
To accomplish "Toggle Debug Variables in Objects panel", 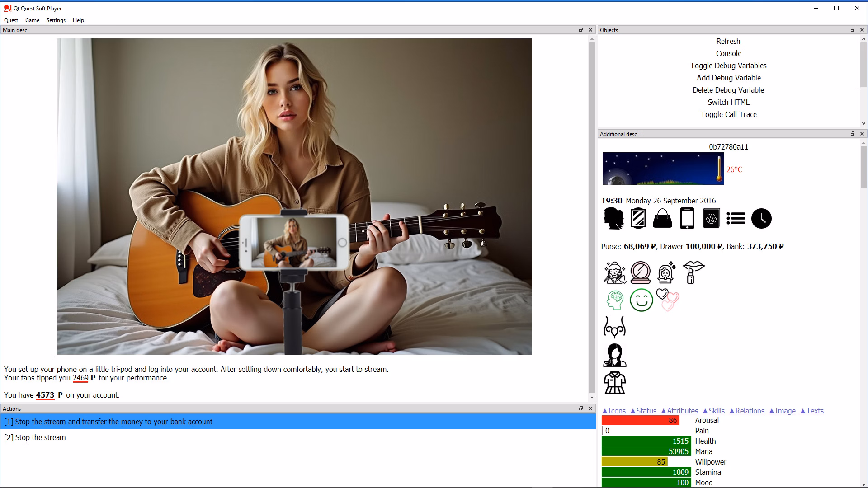I will pyautogui.click(x=728, y=66).
